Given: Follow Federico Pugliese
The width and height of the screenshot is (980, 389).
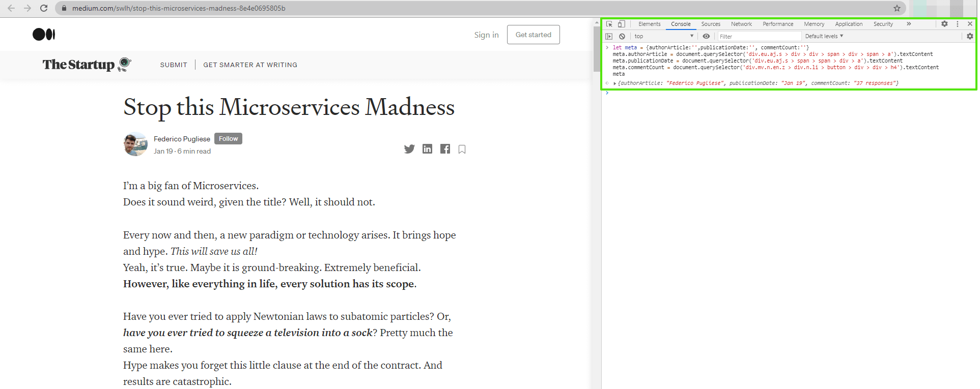Looking at the screenshot, I should pyautogui.click(x=228, y=138).
